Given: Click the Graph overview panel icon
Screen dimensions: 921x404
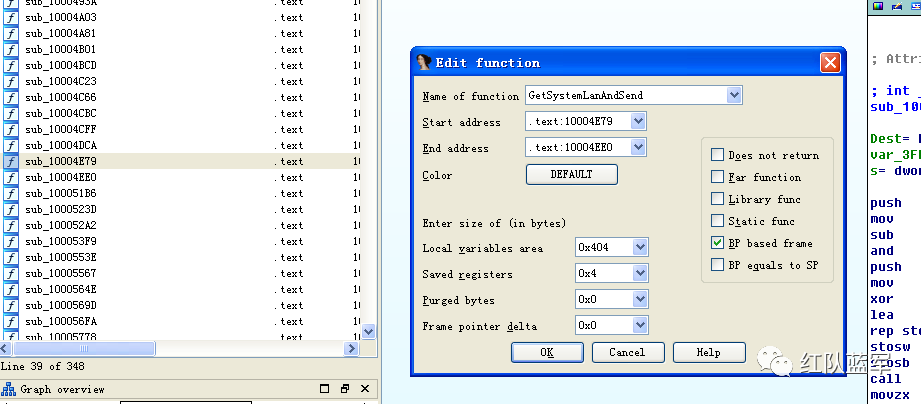Looking at the screenshot, I should (x=8, y=389).
